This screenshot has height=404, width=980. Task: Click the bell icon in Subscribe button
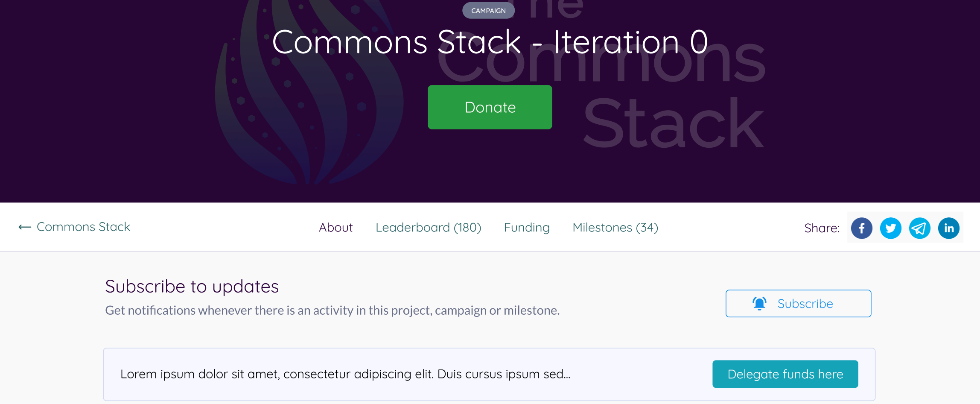point(759,304)
